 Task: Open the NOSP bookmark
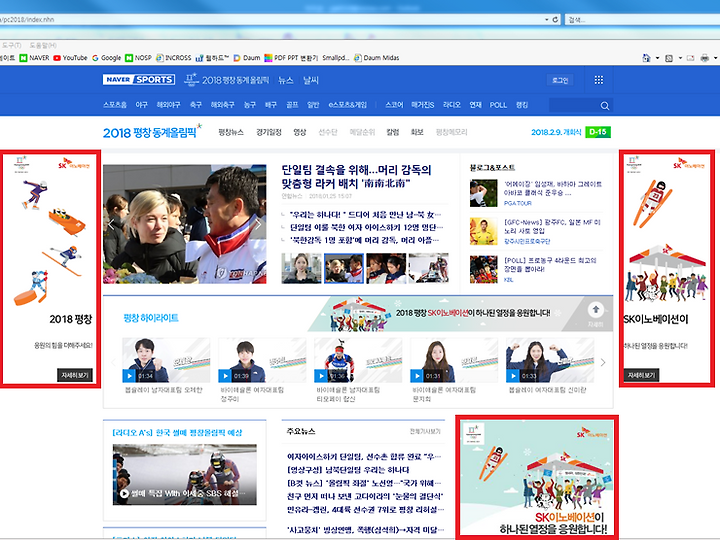138,58
